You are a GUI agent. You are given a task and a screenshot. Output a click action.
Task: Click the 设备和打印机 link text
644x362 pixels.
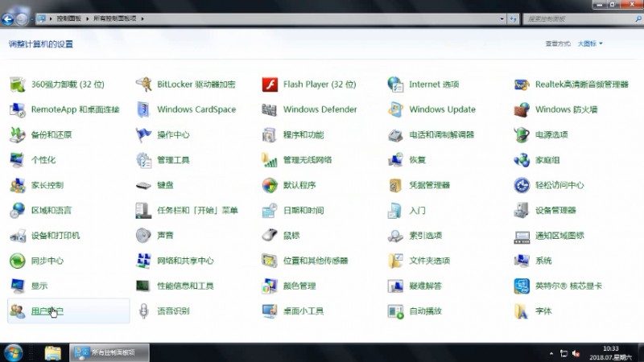click(56, 236)
